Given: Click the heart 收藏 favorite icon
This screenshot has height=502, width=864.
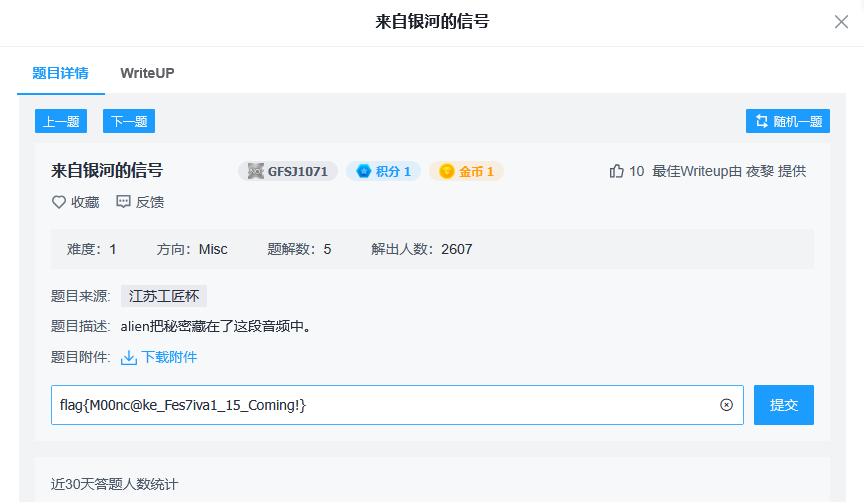Looking at the screenshot, I should tap(59, 202).
